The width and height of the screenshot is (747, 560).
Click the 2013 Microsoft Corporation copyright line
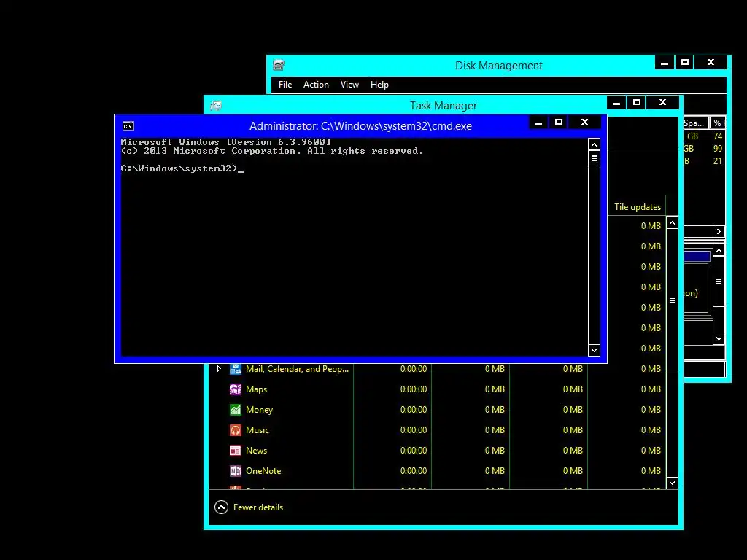pos(272,151)
